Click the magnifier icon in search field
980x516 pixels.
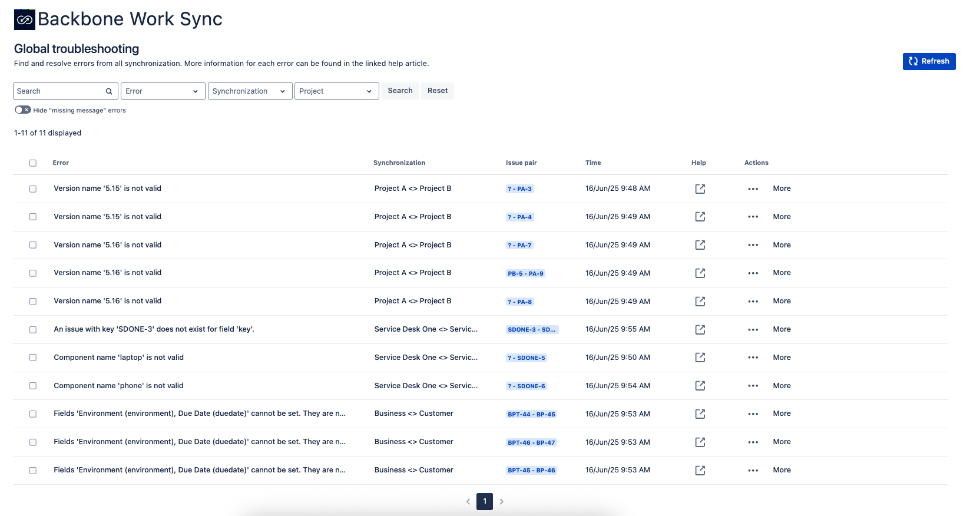click(109, 91)
